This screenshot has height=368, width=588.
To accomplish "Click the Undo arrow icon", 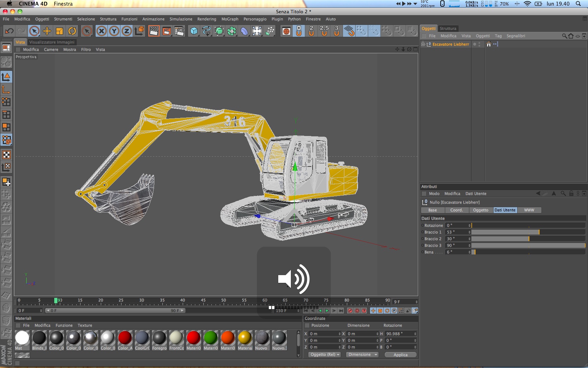I will (x=9, y=31).
